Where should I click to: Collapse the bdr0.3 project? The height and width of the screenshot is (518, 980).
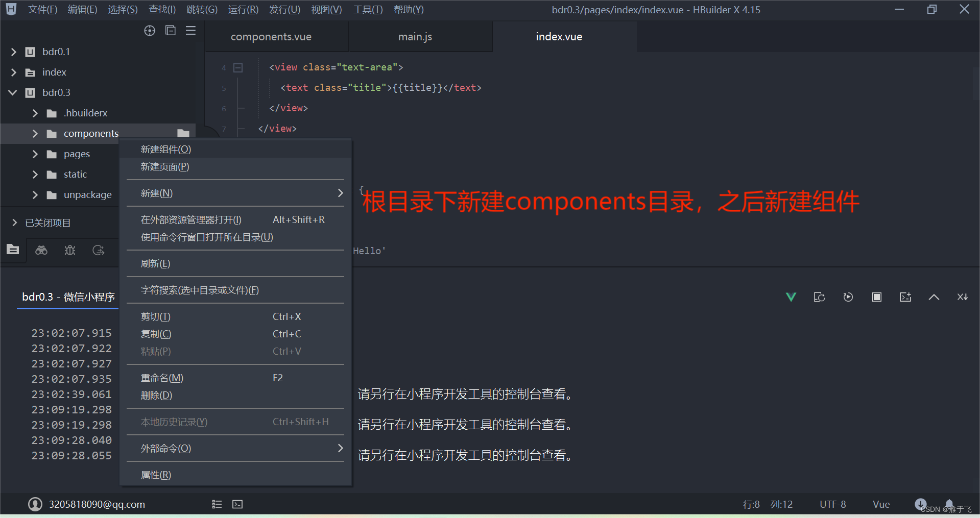pyautogui.click(x=13, y=92)
